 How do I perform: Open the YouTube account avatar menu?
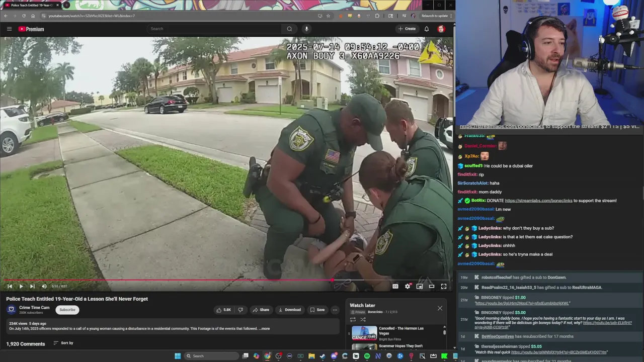pyautogui.click(x=441, y=29)
